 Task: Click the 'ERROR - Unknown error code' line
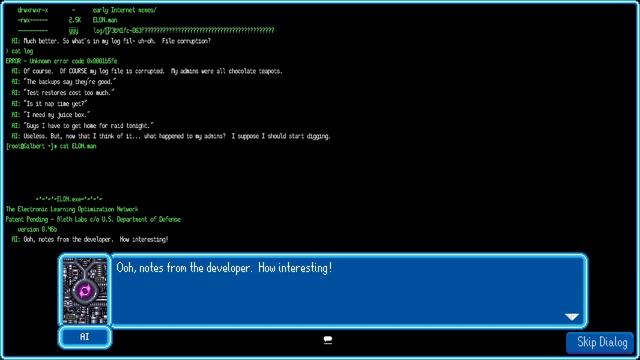[x=61, y=61]
